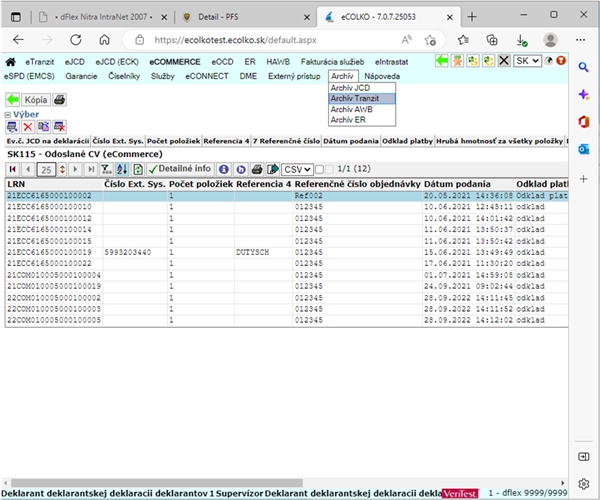Click the export icon next to CSV

click(272, 169)
